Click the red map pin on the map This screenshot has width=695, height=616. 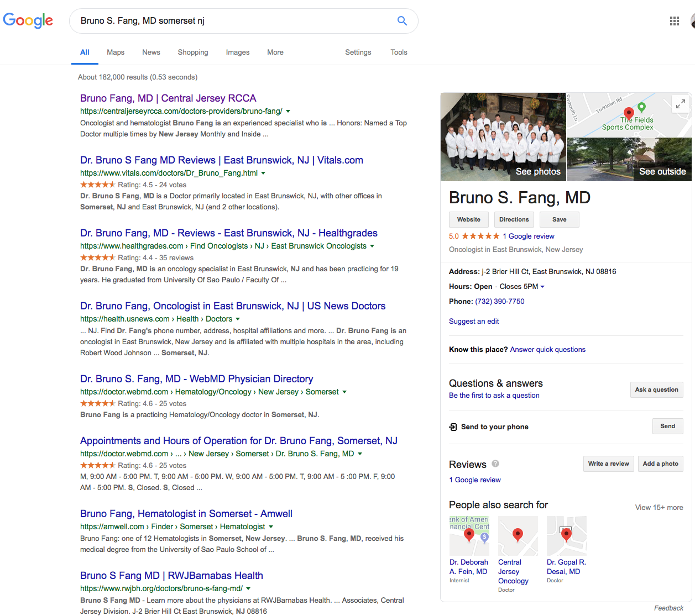pyautogui.click(x=629, y=114)
